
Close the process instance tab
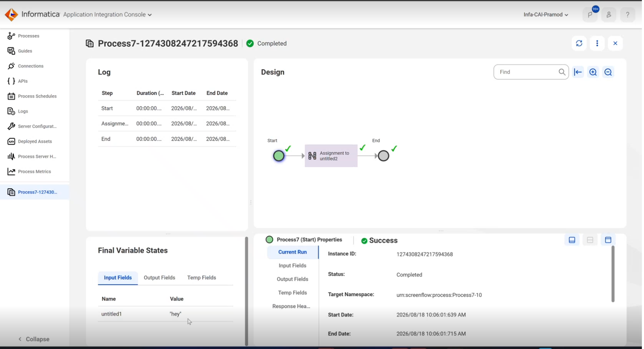click(x=615, y=43)
